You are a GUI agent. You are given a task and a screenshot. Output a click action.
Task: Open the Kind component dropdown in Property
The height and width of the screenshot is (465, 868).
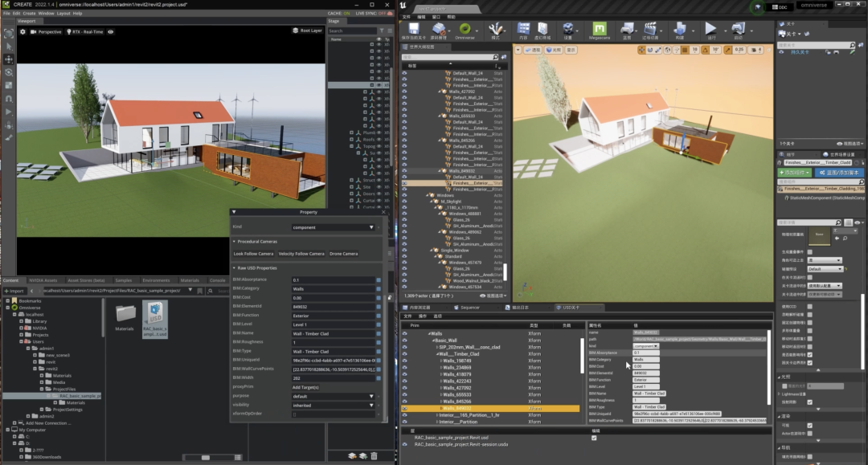333,227
